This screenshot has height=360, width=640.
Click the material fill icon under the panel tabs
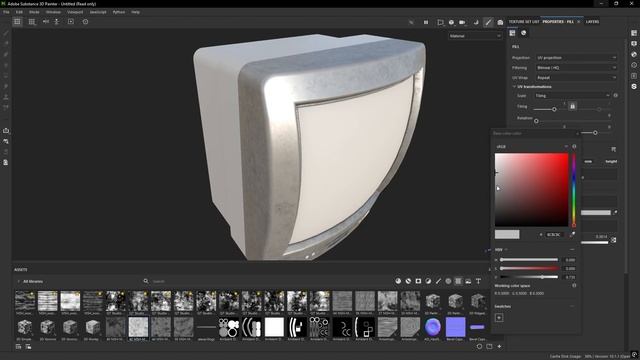512,33
